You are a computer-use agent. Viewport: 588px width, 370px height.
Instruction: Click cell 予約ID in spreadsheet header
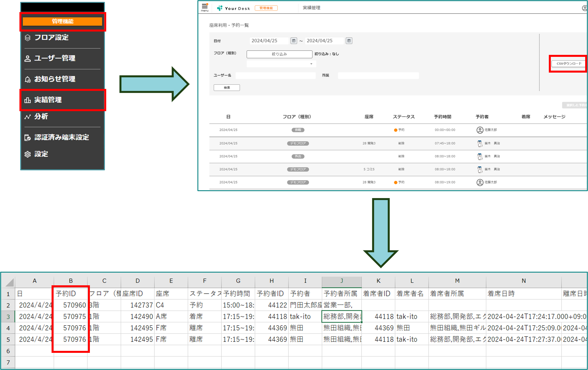pos(71,294)
